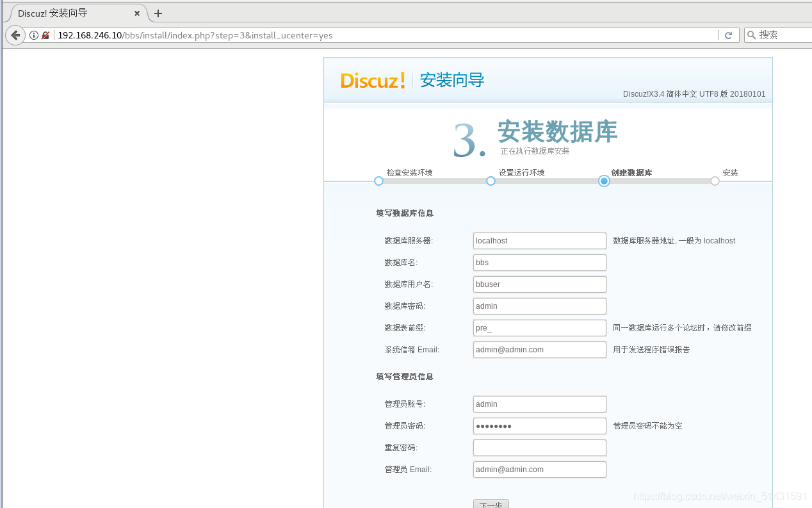Image resolution: width=812 pixels, height=508 pixels.
Task: Click the 数据表前缀: label
Action: coord(405,328)
